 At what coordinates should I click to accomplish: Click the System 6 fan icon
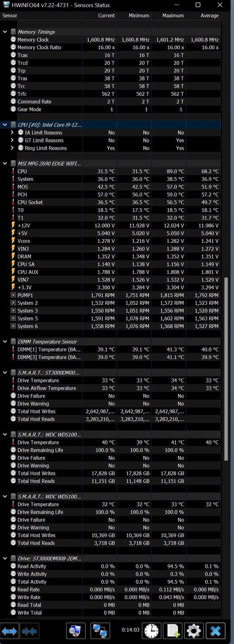(x=13, y=326)
